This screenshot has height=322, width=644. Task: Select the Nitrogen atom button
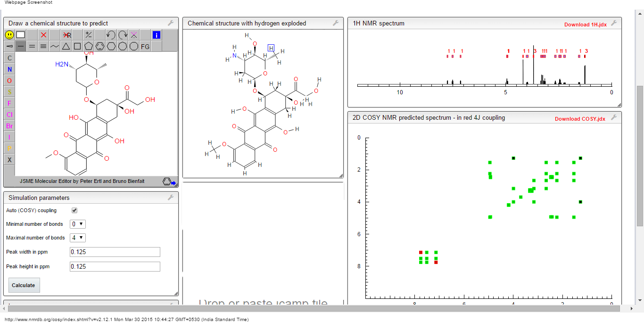[x=9, y=69]
